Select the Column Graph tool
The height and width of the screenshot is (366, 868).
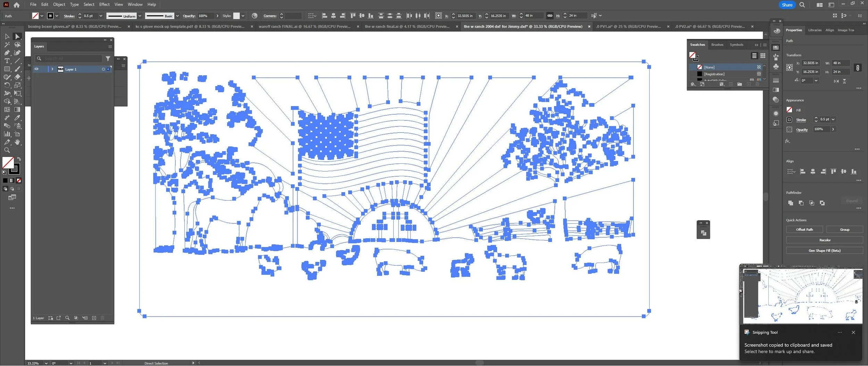(x=7, y=134)
